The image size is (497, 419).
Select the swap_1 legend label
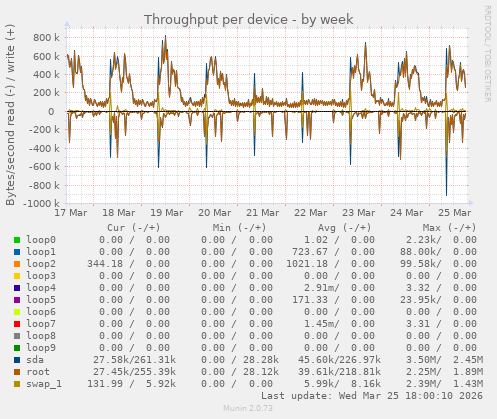44,384
